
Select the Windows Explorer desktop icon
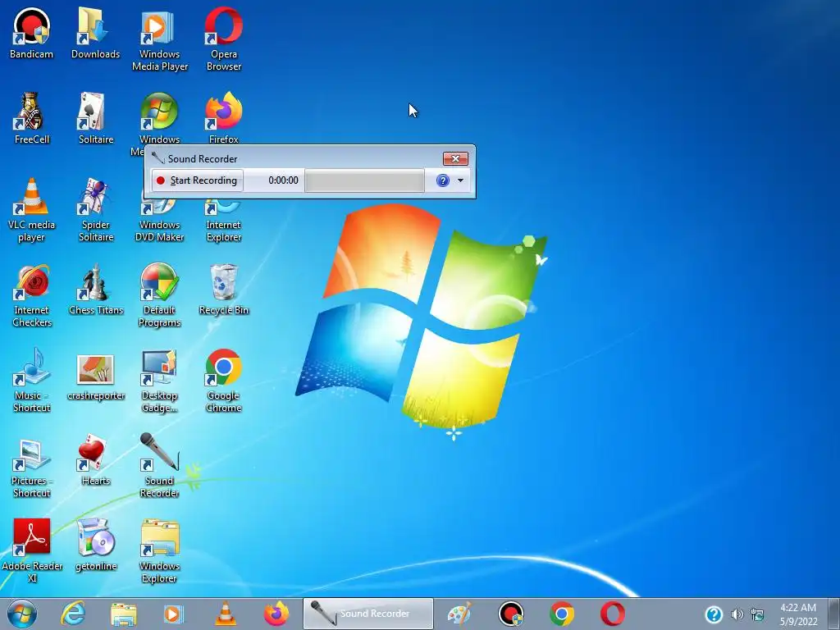coord(160,550)
